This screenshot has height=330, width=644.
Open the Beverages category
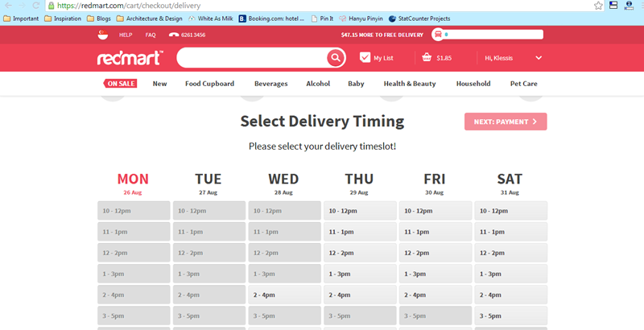coord(271,84)
